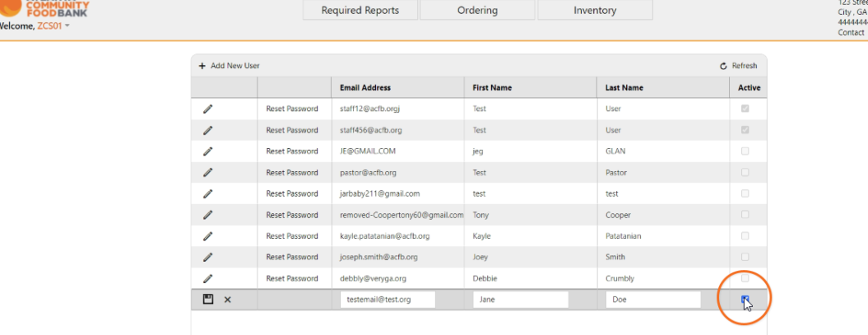Viewport: 868px width, 335px height.
Task: Click Add New User button
Action: [x=229, y=66]
